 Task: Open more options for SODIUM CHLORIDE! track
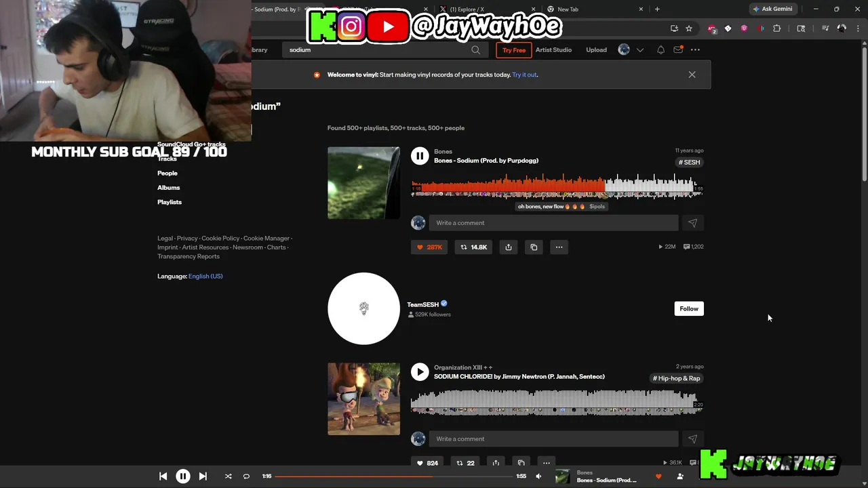point(546,463)
